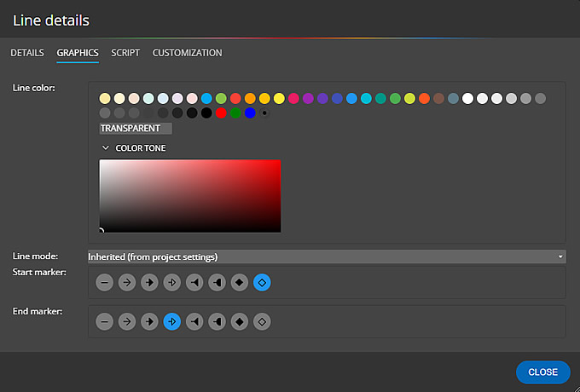Collapse the COLOR TONE section chevron
Screen dimensions: 580x392
106,148
